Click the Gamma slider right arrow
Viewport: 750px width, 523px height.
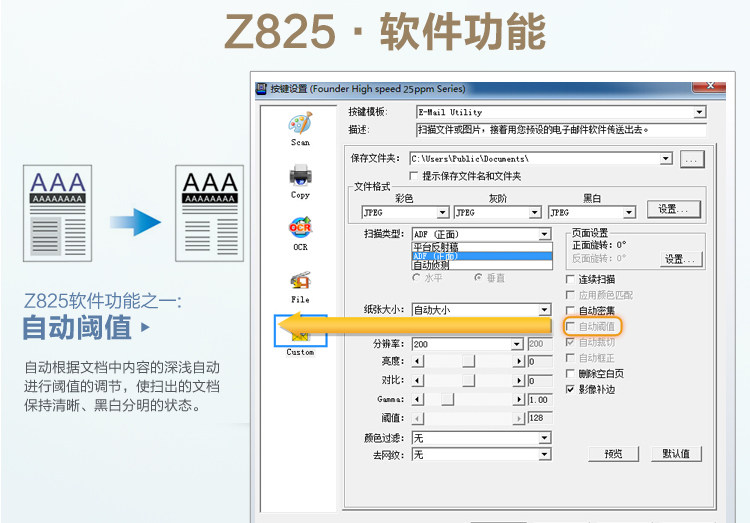pyautogui.click(x=519, y=400)
